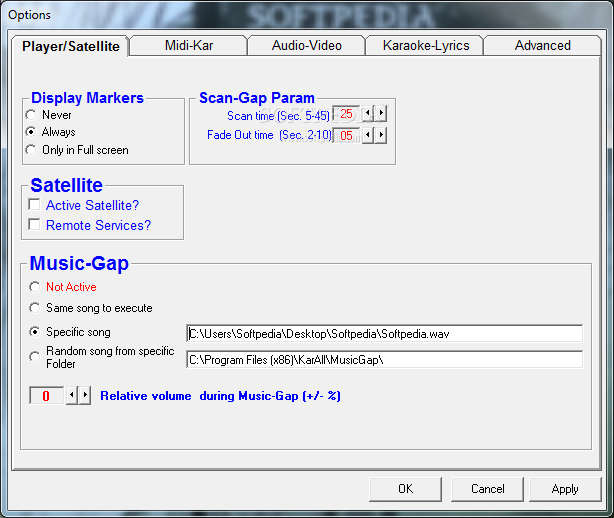Decrease Fade Out time with left arrow

click(368, 135)
